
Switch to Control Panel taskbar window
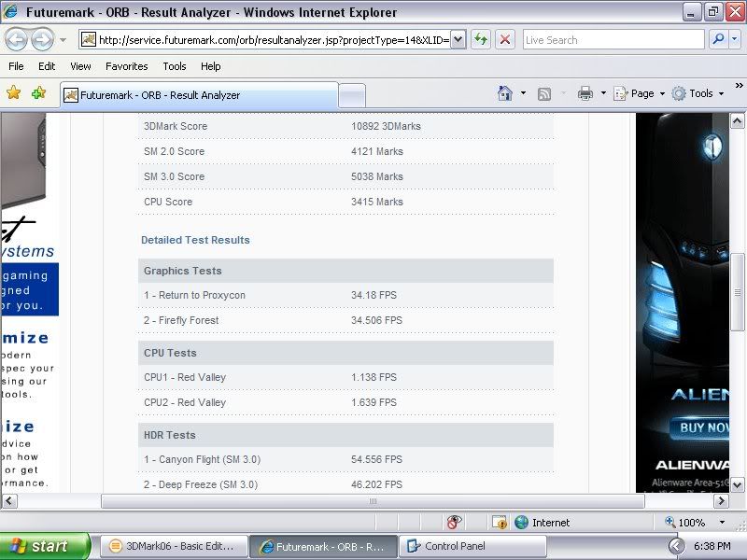pyautogui.click(x=472, y=546)
